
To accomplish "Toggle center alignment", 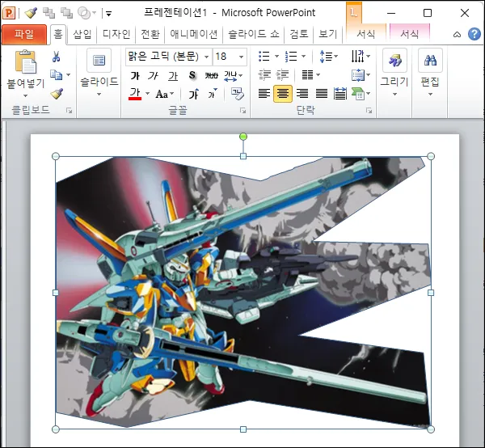I will pyautogui.click(x=283, y=94).
